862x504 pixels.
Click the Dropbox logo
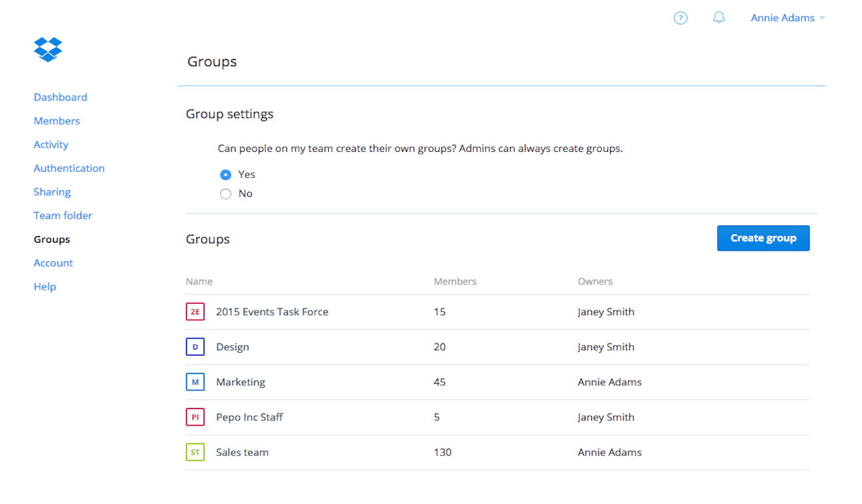point(48,49)
